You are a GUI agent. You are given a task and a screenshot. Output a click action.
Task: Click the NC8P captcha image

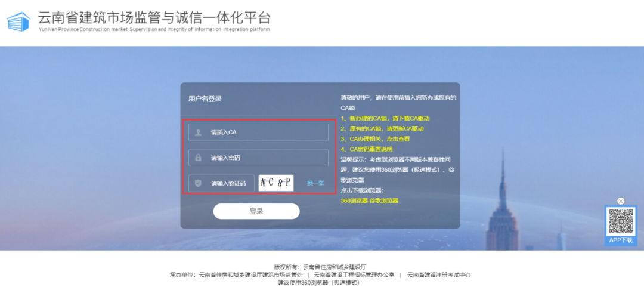click(276, 183)
